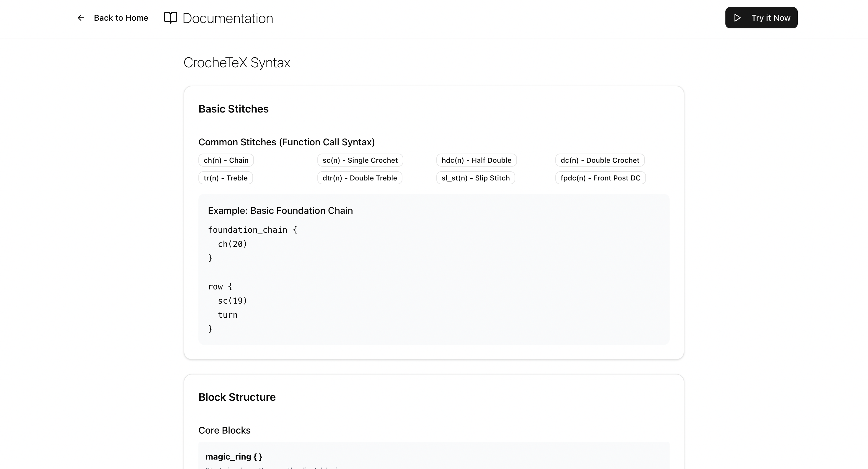
Task: Click the CrocheTeX Syntax heading
Action: (x=236, y=63)
